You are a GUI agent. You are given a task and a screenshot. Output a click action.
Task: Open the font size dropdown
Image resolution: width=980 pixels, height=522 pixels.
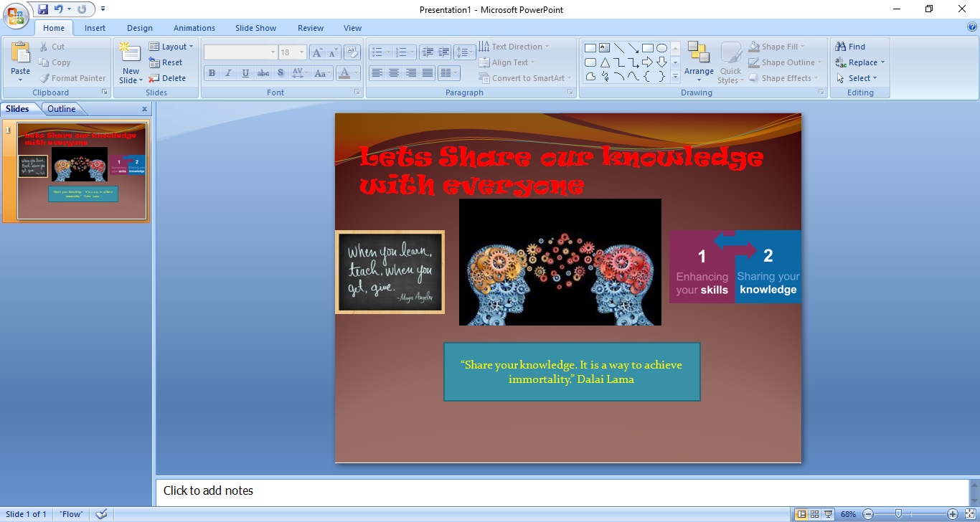tap(302, 52)
